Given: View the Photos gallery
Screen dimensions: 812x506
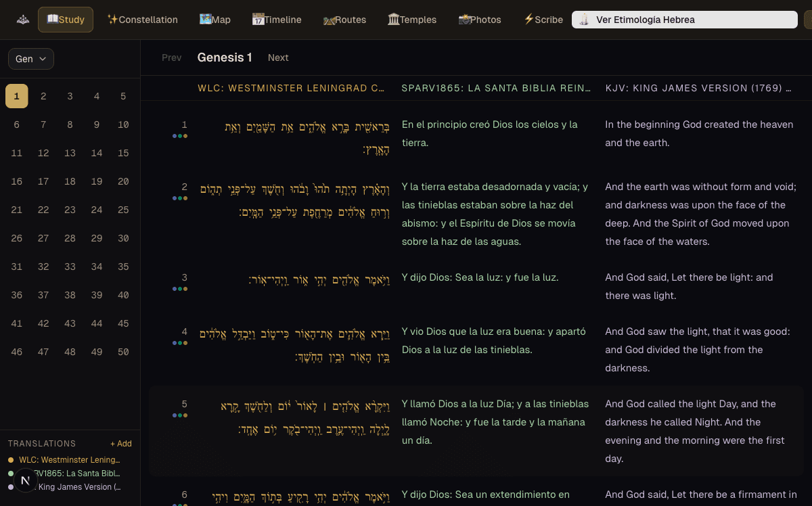Looking at the screenshot, I should click(x=480, y=20).
